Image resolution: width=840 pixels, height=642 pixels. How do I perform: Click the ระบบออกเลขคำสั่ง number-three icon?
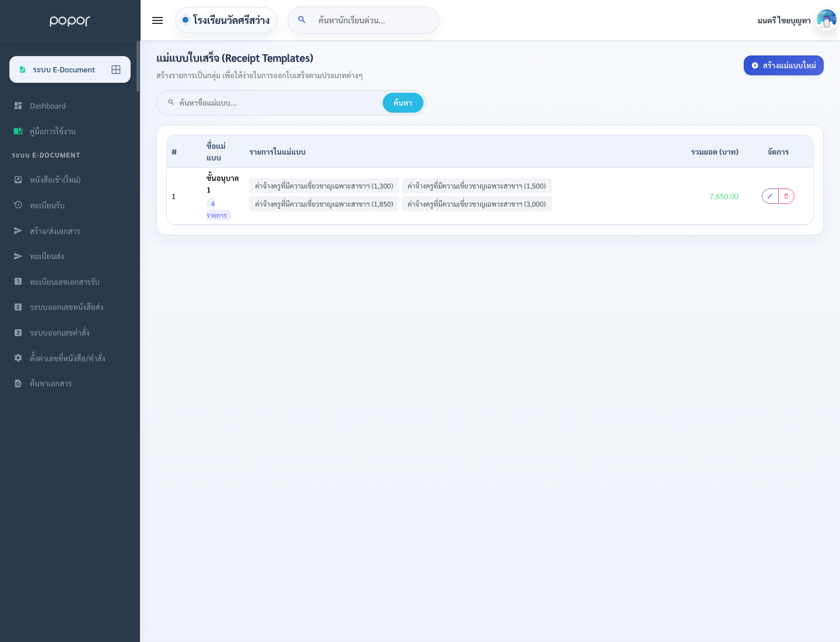[18, 333]
